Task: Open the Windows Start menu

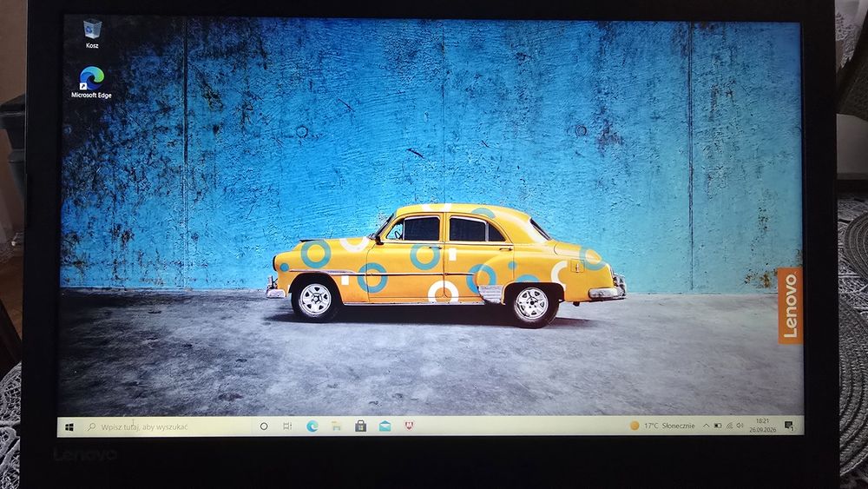Action: coord(69,427)
